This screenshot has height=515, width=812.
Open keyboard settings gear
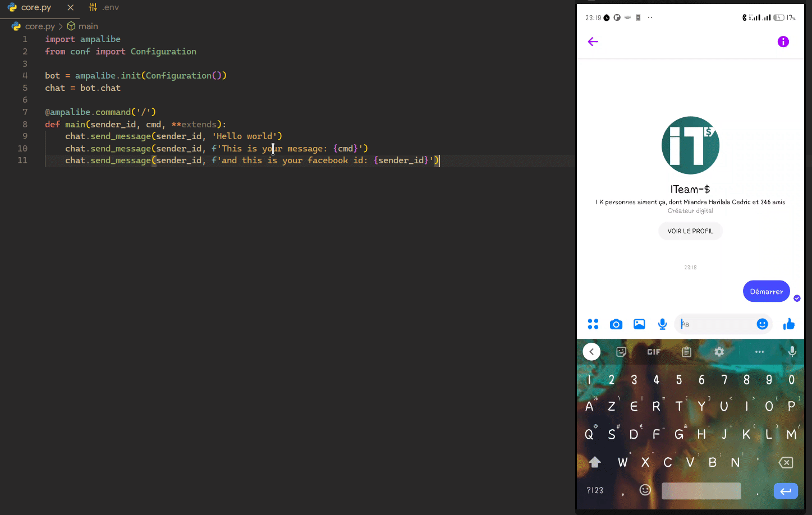coord(719,352)
